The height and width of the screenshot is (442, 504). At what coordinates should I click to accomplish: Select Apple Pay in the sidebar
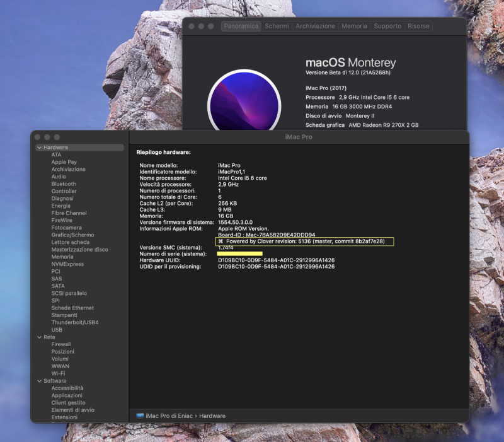[64, 162]
